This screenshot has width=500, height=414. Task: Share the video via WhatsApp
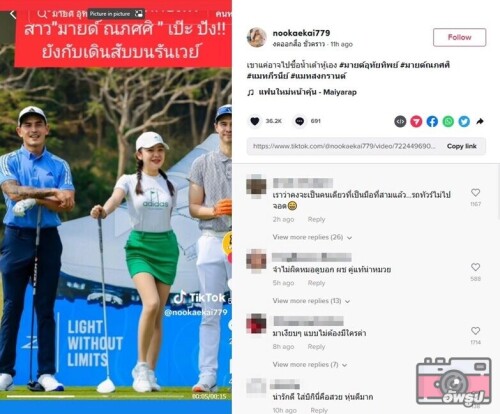pos(448,122)
